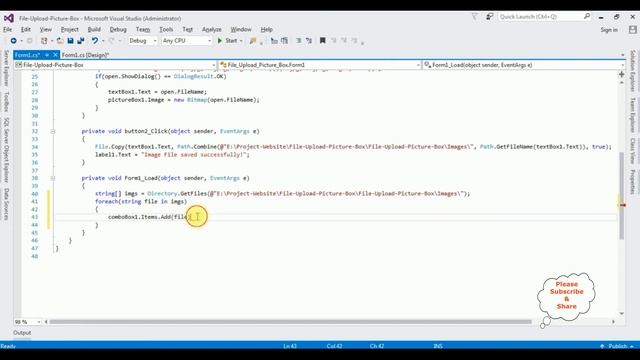Open the SQL Server Object Explorer side tab
This screenshot has height=360, width=640.
(x=6, y=150)
